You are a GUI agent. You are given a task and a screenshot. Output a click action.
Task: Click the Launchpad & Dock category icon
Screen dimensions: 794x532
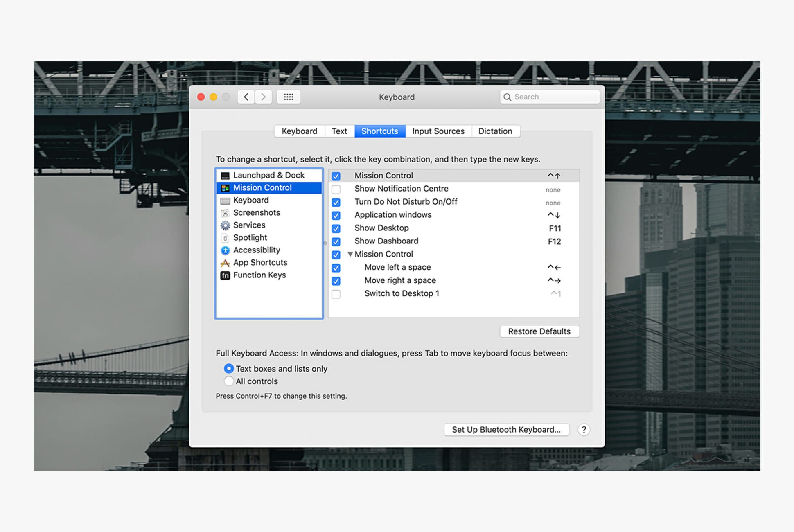pos(225,176)
